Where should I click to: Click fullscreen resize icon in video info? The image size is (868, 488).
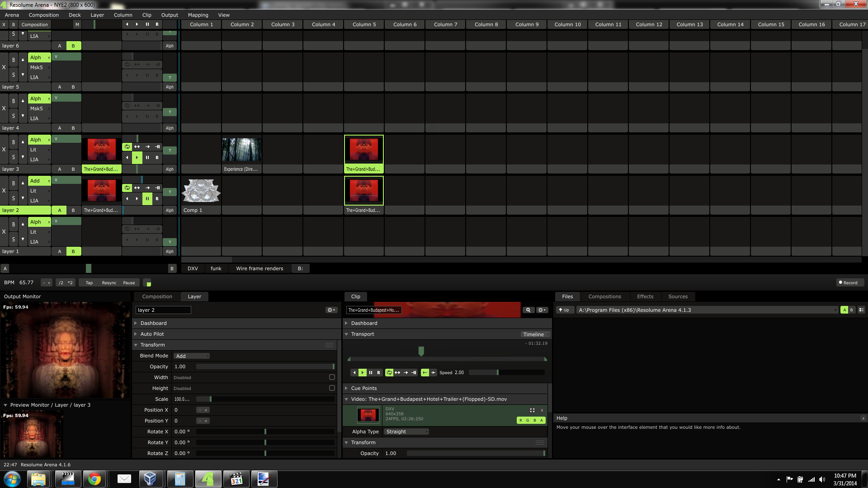(532, 410)
